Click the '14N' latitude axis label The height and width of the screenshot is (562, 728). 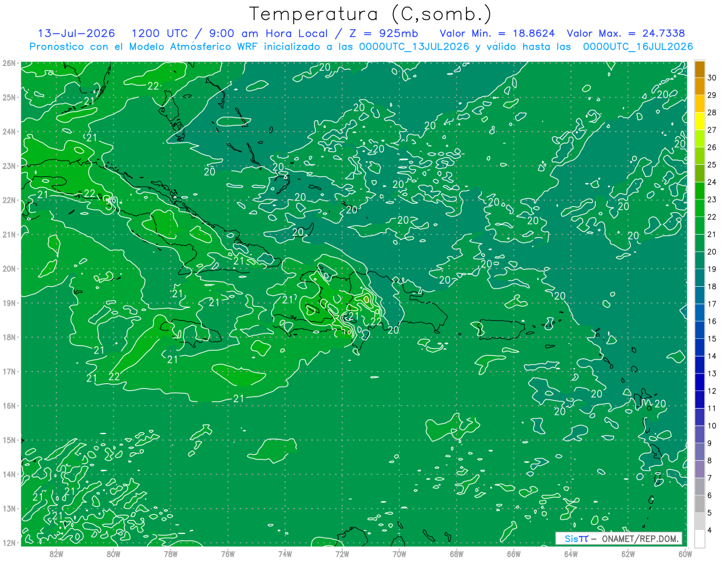pos(8,474)
